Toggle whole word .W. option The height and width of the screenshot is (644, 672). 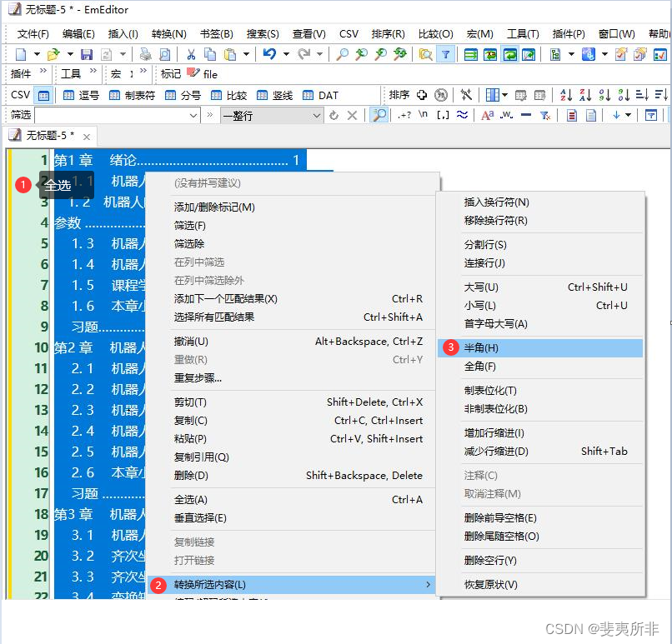(x=507, y=115)
